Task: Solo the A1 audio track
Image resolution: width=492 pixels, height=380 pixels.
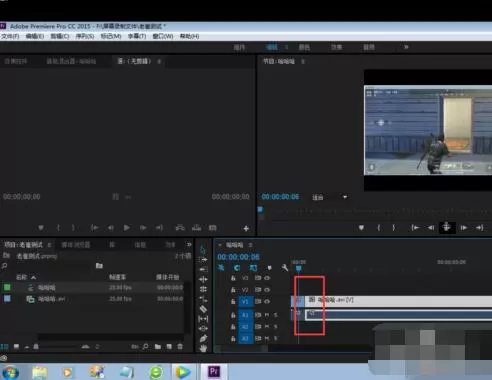Action: 276,315
